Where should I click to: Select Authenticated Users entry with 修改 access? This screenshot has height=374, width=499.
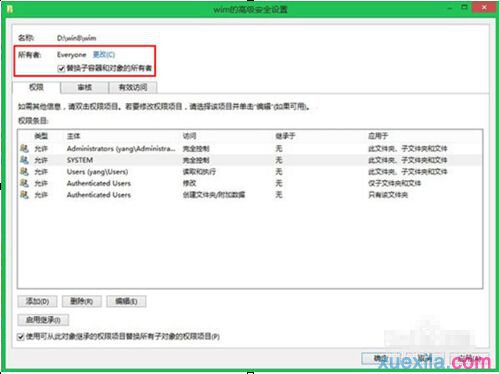(250, 183)
